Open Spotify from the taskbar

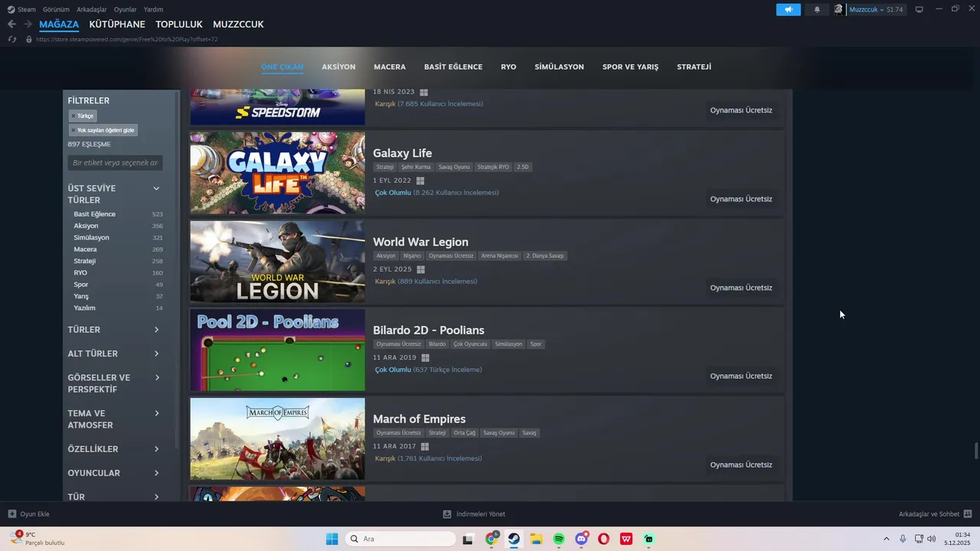coord(559,539)
